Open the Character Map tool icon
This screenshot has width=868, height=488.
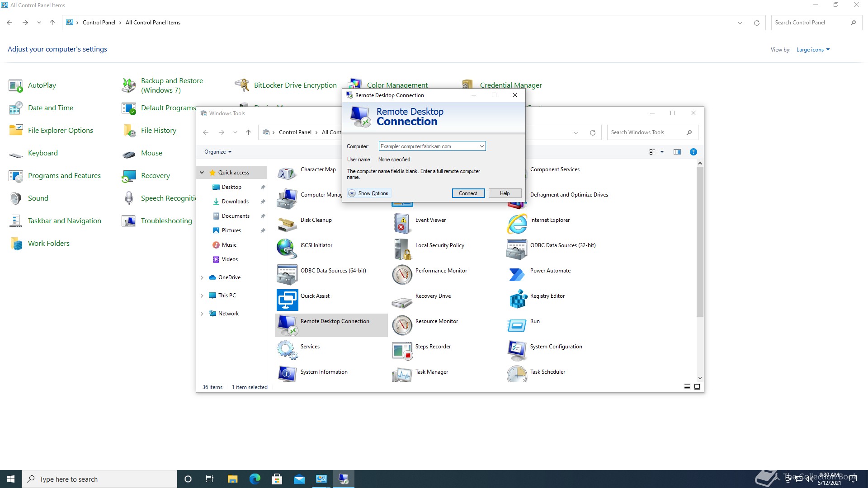pyautogui.click(x=287, y=174)
